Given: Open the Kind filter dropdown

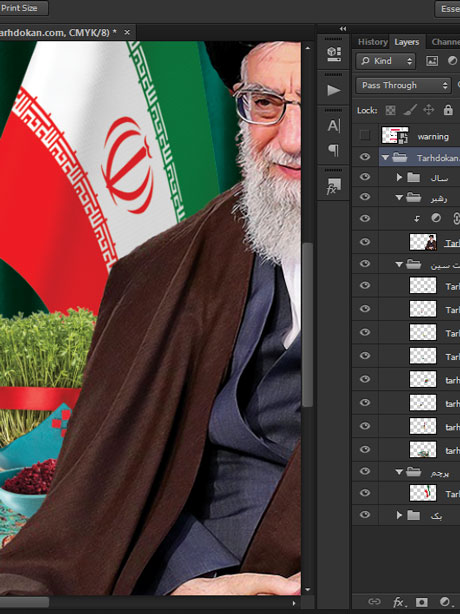Looking at the screenshot, I should click(x=385, y=61).
